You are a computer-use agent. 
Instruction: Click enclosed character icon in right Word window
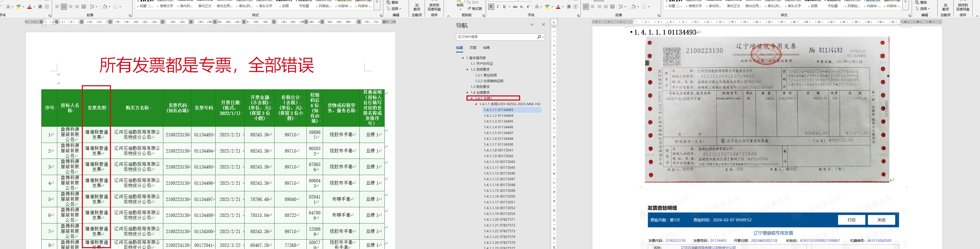[x=575, y=7]
